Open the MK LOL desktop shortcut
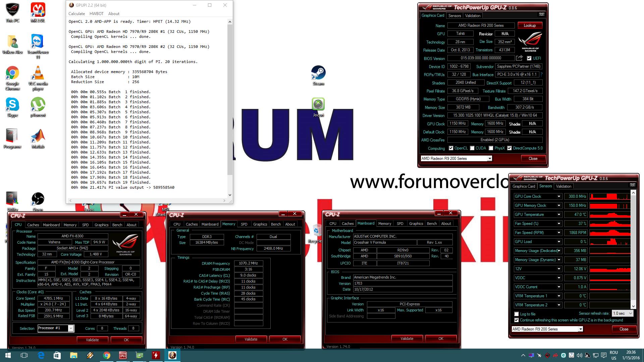Image resolution: width=644 pixels, height=362 pixels. [x=38, y=12]
